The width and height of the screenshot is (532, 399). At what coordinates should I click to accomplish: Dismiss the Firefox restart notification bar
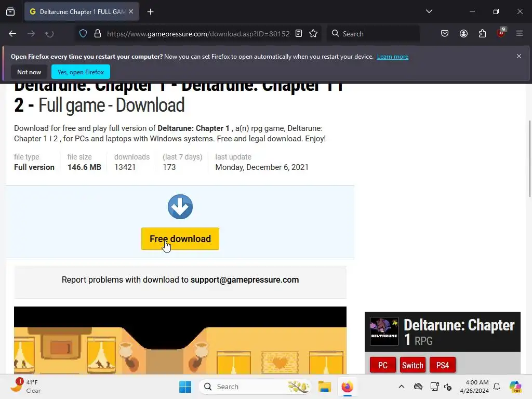pyautogui.click(x=519, y=56)
